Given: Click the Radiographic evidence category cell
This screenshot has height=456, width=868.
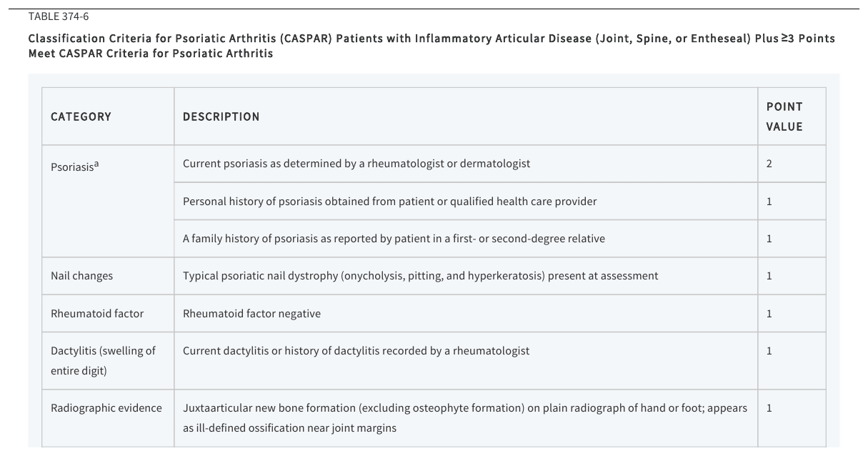Looking at the screenshot, I should pos(108,418).
